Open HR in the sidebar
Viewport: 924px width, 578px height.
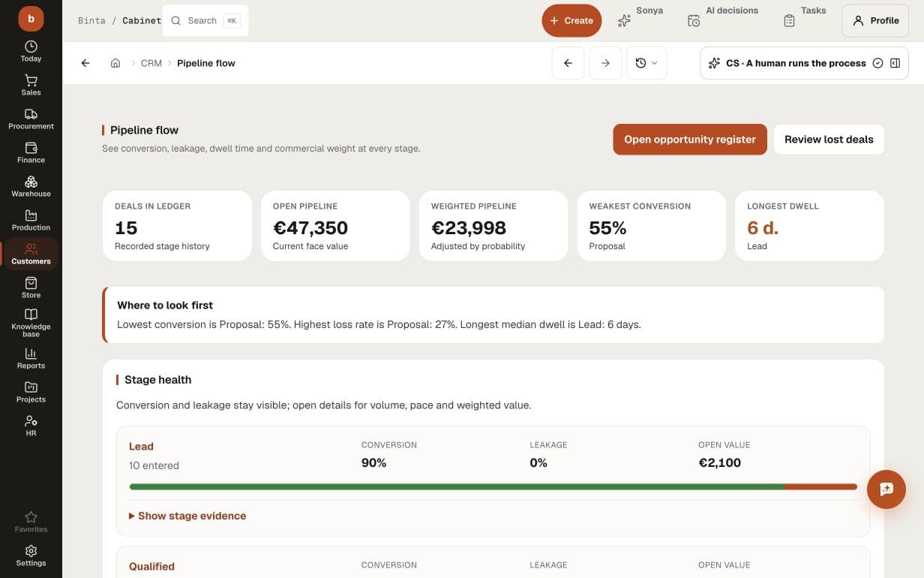click(x=31, y=426)
